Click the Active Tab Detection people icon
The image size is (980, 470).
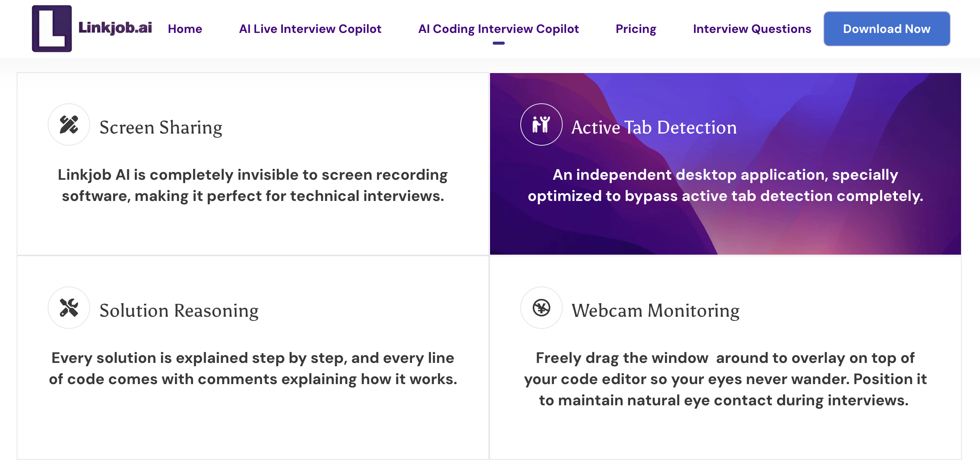point(541,125)
